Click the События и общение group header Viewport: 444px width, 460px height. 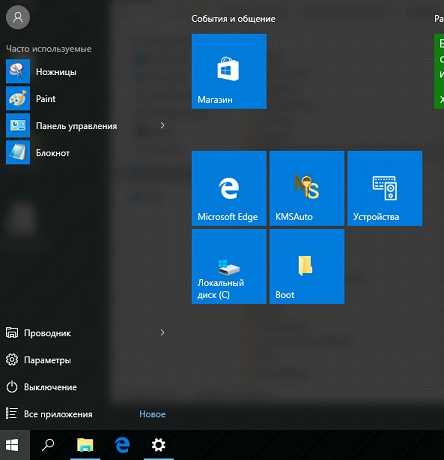point(233,19)
